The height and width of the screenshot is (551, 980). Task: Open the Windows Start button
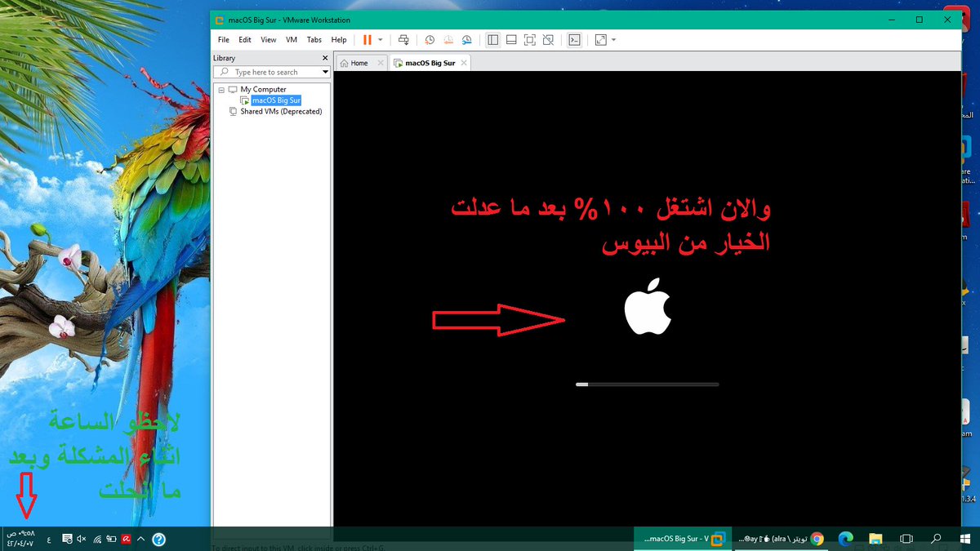pyautogui.click(x=966, y=539)
